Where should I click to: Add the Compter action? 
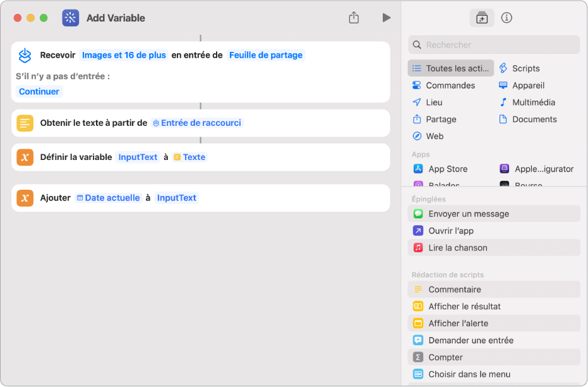coord(494,357)
